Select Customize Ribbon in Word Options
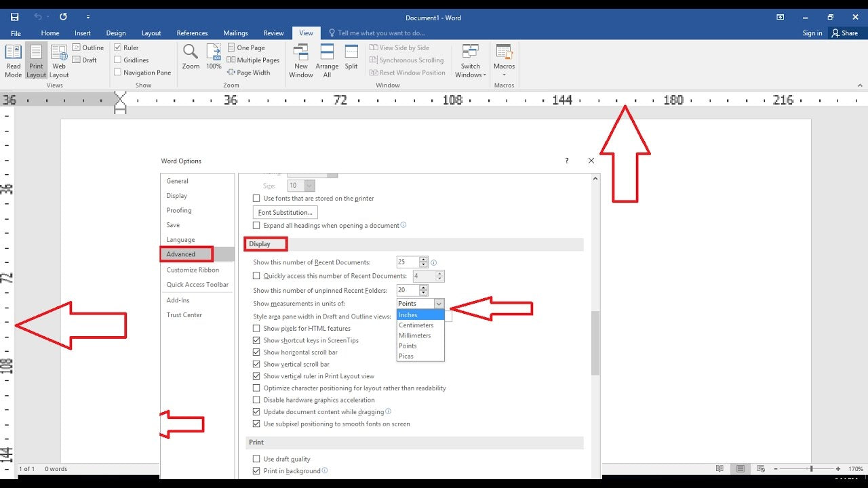The width and height of the screenshot is (868, 488). point(193,270)
